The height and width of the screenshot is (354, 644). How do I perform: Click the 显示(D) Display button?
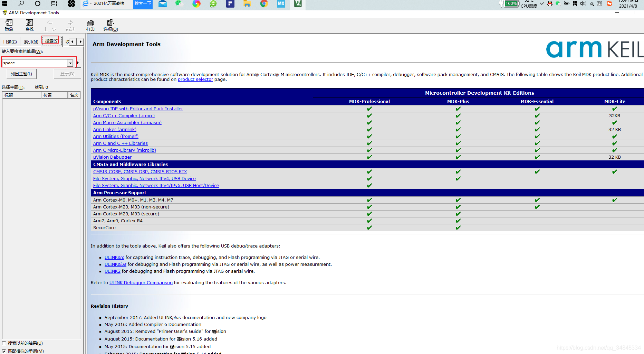[x=67, y=74]
